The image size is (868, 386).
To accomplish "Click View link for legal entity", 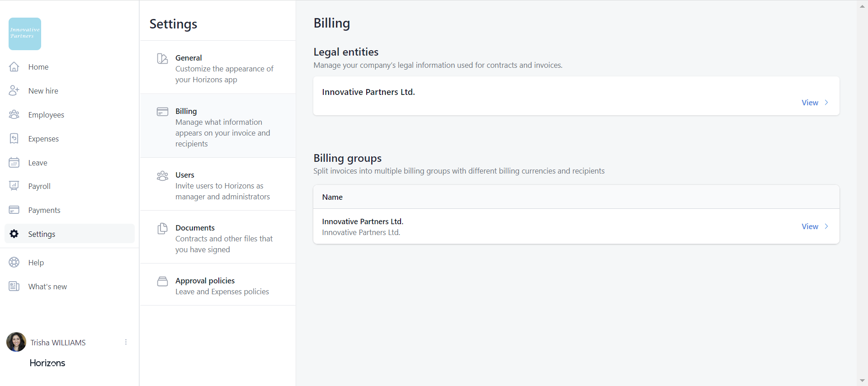I will click(810, 103).
